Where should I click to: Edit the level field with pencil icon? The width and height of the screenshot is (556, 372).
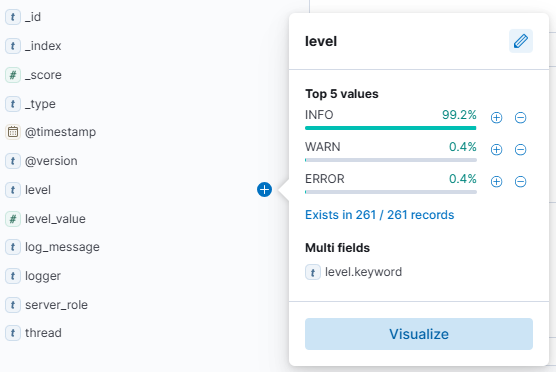(521, 41)
